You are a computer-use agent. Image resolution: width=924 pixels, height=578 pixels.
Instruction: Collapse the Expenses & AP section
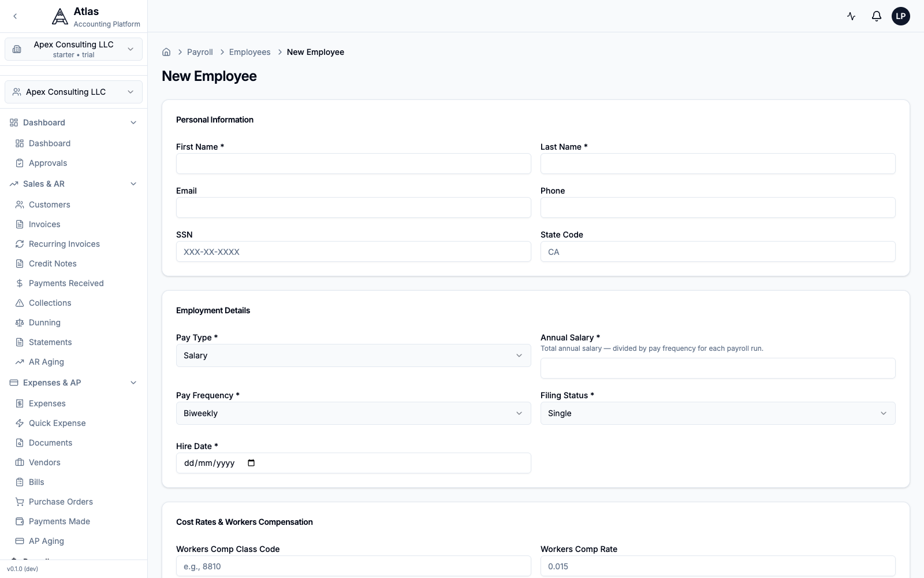pyautogui.click(x=73, y=383)
